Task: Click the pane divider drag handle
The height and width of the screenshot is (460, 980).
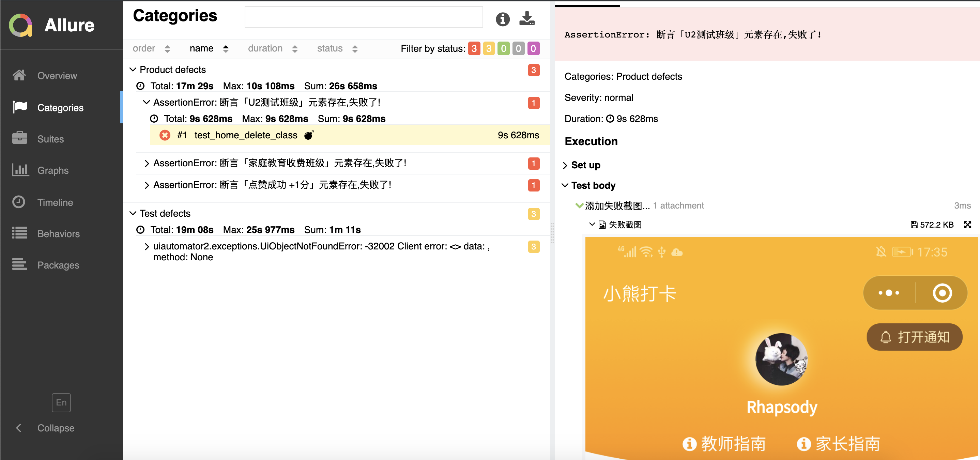Action: click(552, 232)
